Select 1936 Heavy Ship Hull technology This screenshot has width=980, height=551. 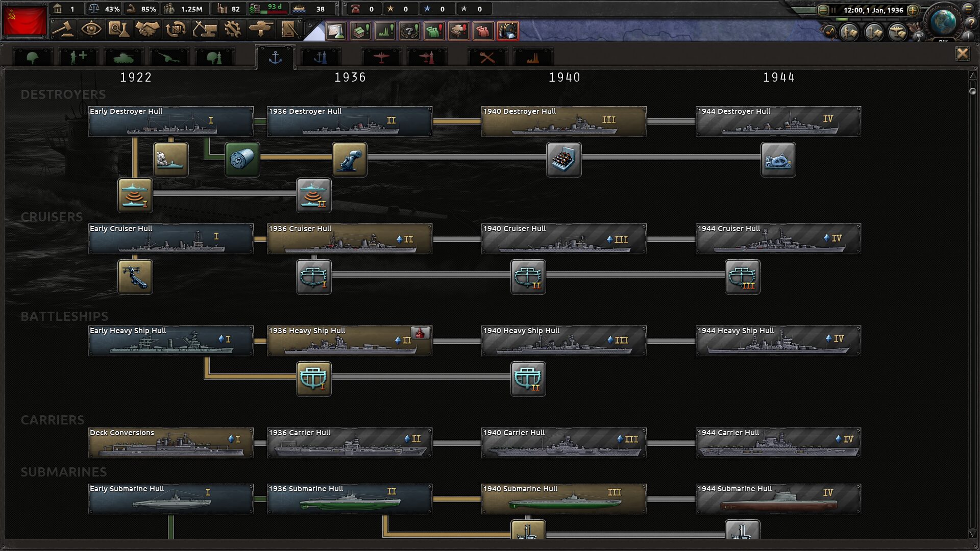(350, 341)
